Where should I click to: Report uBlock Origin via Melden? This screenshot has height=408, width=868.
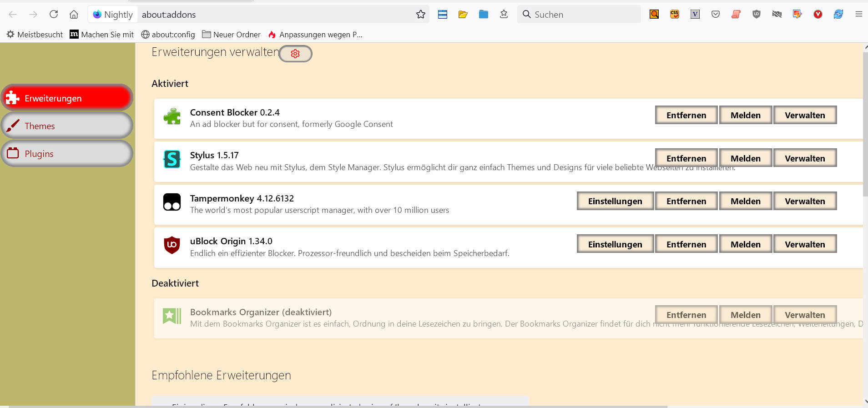[746, 244]
